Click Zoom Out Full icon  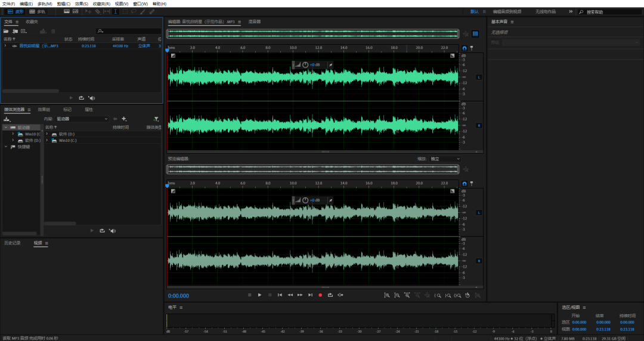pyautogui.click(x=427, y=296)
